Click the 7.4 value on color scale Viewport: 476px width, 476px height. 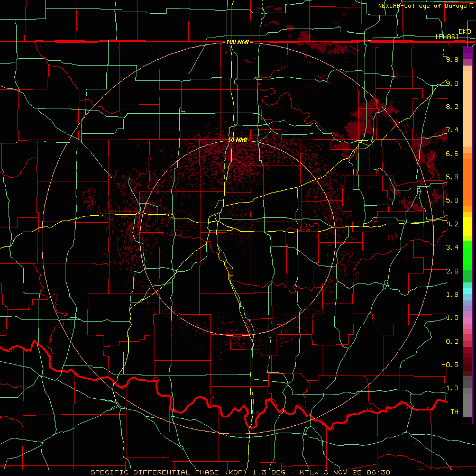click(452, 130)
